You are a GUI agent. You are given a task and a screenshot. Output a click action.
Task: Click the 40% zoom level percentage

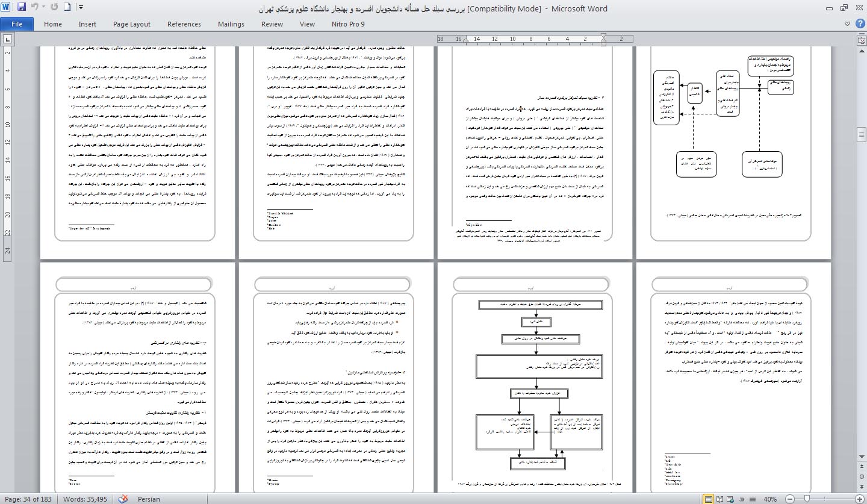point(769,499)
